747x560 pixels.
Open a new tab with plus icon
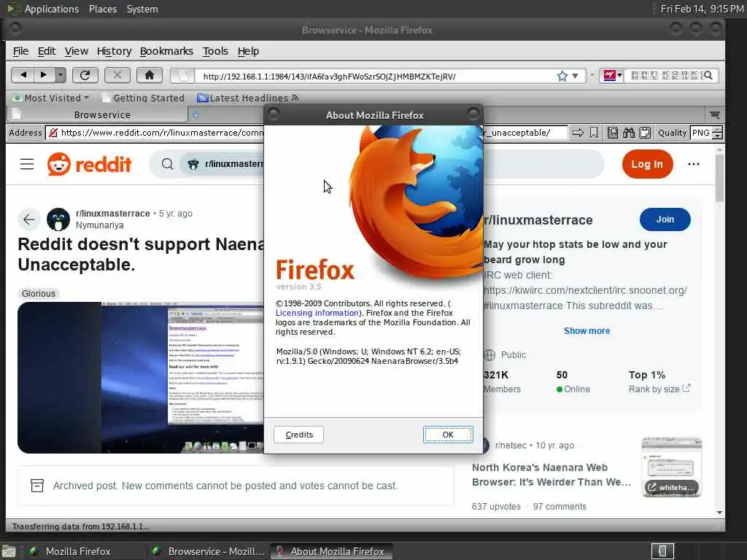(x=196, y=114)
